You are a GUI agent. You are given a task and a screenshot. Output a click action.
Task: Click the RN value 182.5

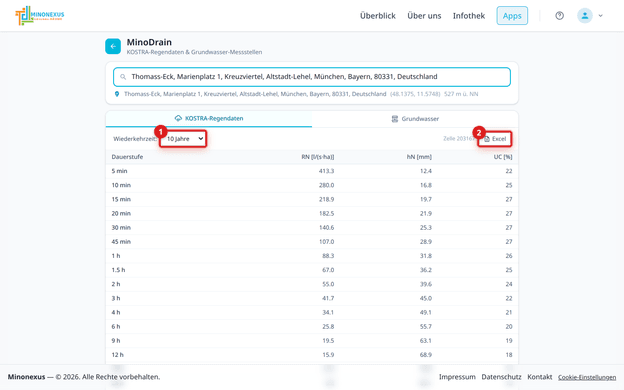click(326, 213)
